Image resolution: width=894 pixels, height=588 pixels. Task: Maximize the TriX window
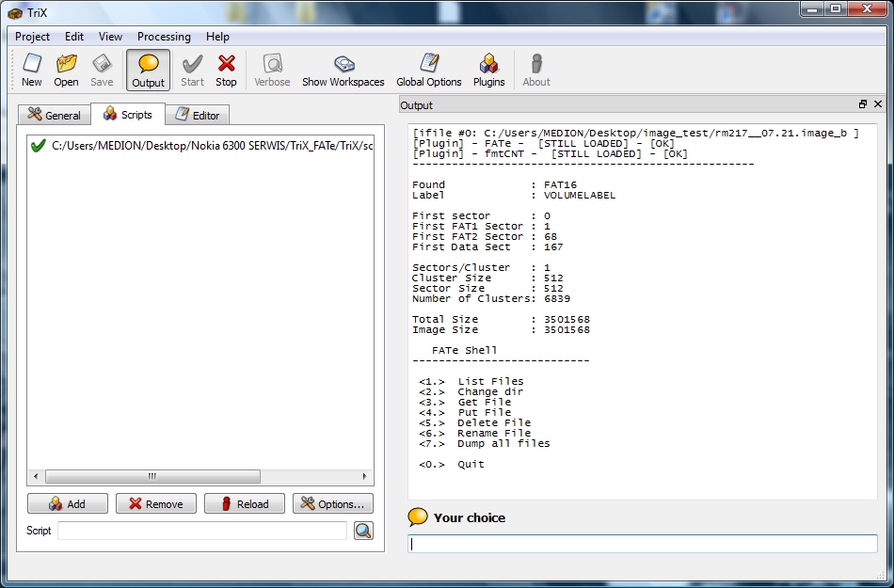[x=837, y=9]
